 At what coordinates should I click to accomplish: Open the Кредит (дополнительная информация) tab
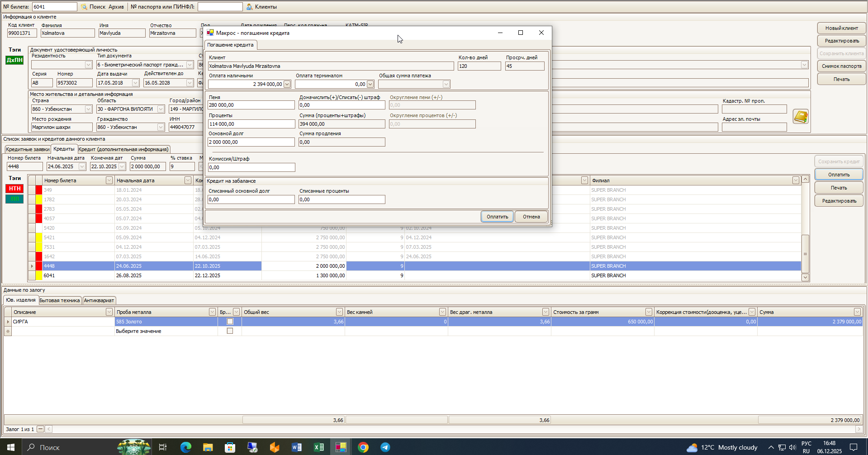coord(123,149)
